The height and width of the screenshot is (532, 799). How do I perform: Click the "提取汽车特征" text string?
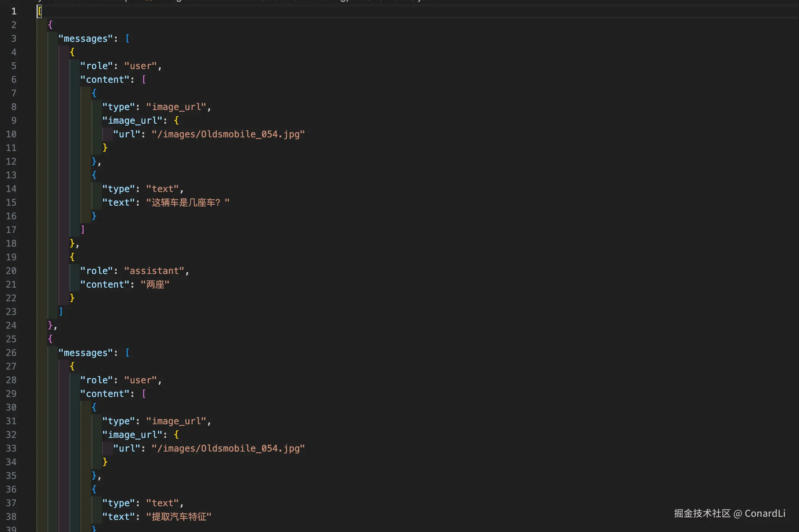coord(178,517)
